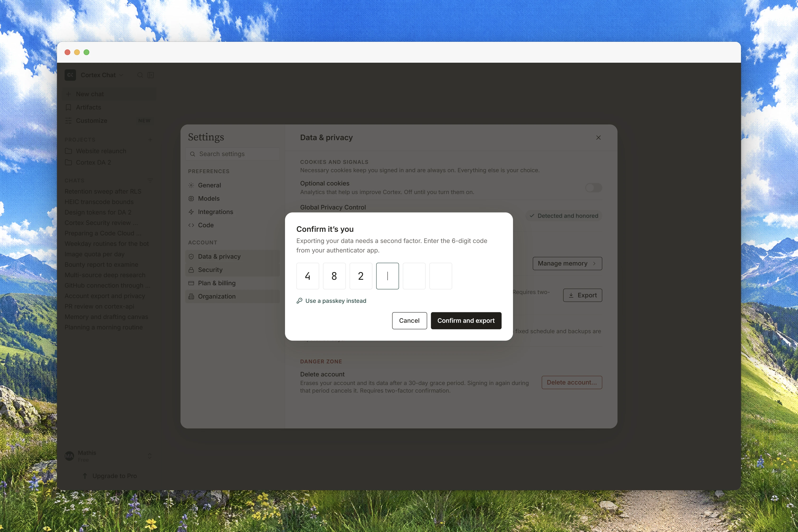Open Models settings tab

pos(233,199)
